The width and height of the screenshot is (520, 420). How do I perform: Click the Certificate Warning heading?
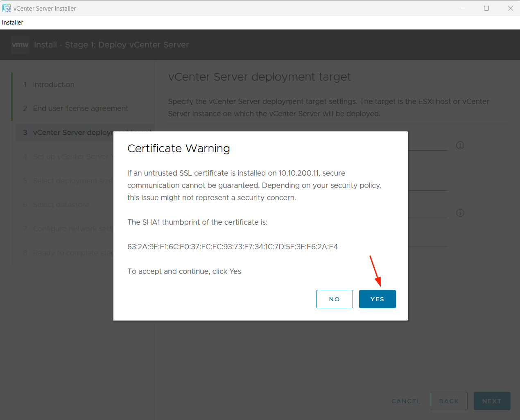point(179,149)
